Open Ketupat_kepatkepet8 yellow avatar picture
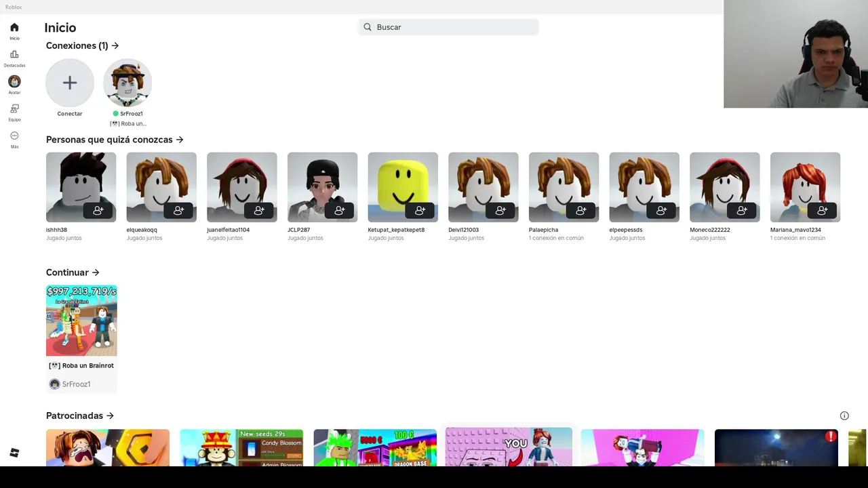868x488 pixels. click(403, 187)
